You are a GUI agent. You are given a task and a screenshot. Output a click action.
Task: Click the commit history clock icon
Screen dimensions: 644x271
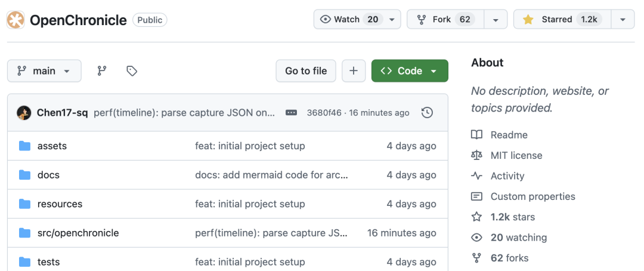point(427,113)
